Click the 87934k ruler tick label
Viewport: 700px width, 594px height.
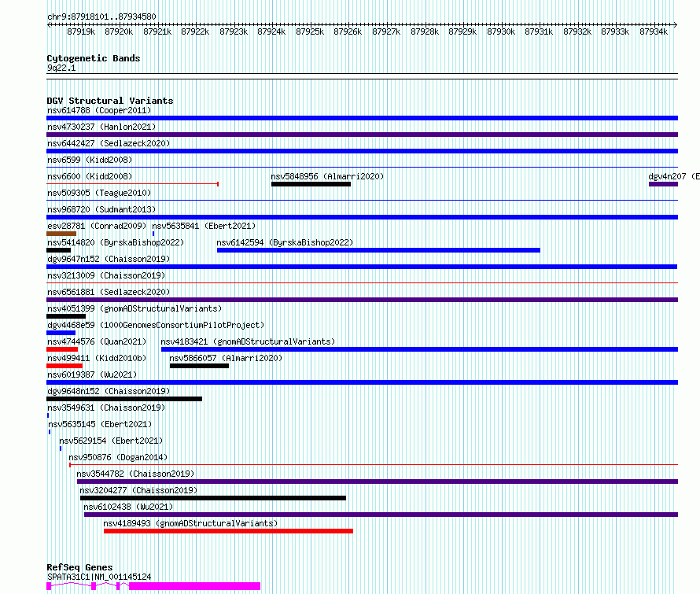(654, 31)
